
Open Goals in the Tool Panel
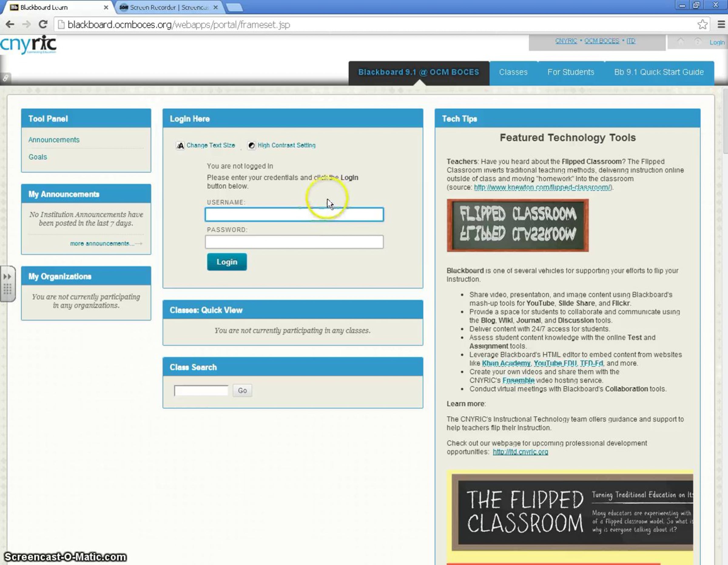(38, 157)
